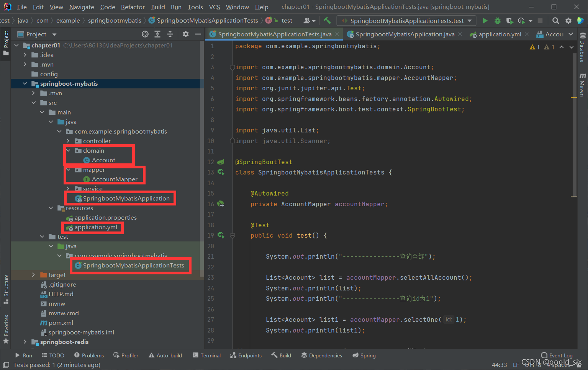This screenshot has height=370, width=588.
Task: Click Spring bean gutter icon at line 12
Action: point(221,162)
